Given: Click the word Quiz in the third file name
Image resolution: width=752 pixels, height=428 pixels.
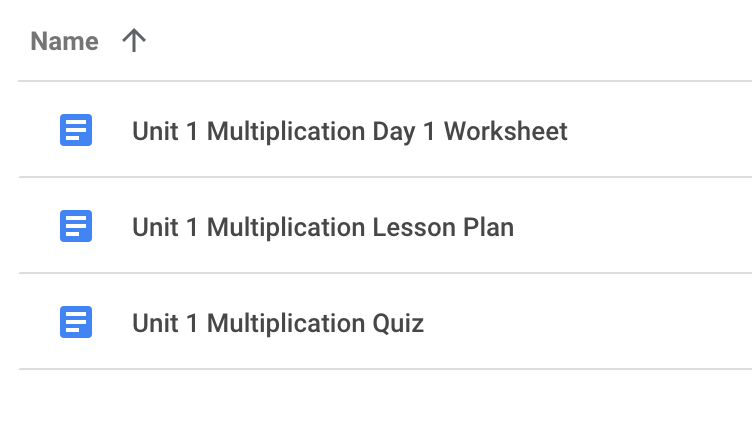Looking at the screenshot, I should [x=398, y=323].
